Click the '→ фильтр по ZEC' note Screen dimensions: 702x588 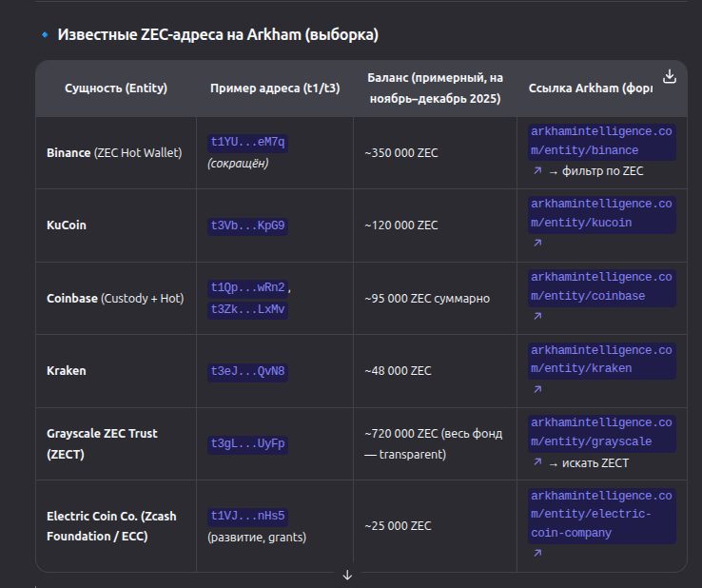(595, 171)
